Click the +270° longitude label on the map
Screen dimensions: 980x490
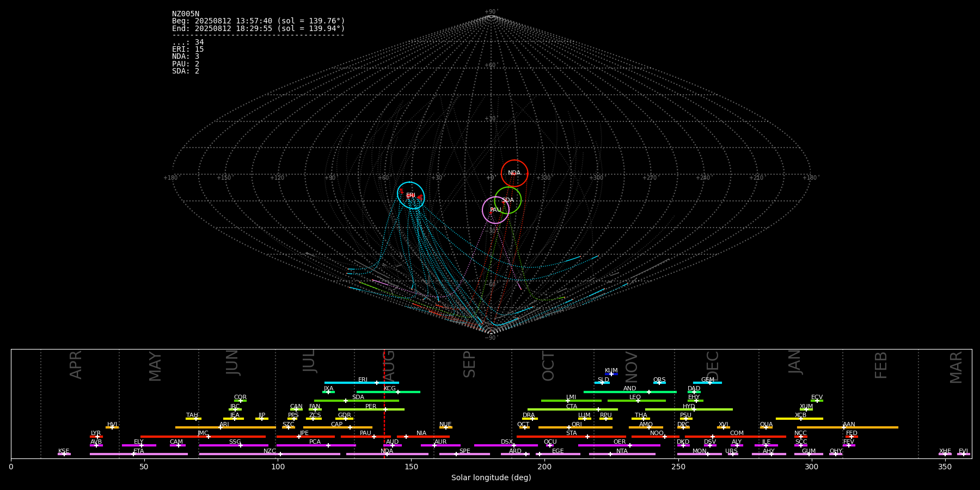coord(650,178)
